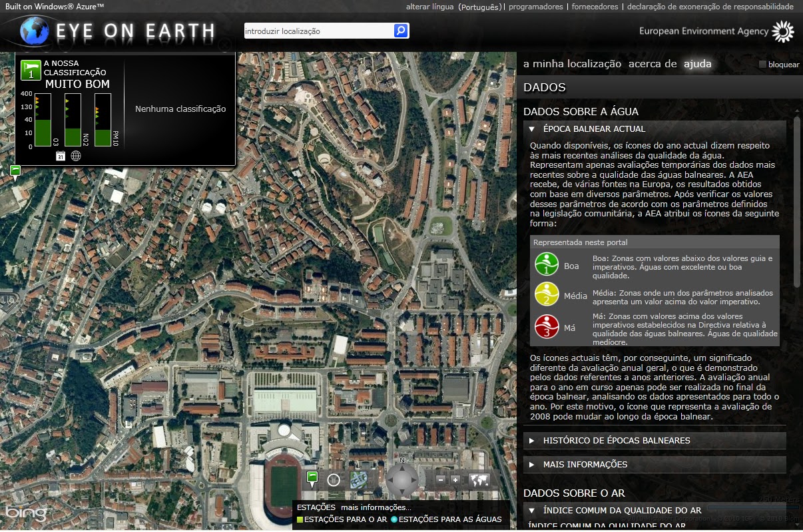Toggle ESTAÇÕES PARA O AR station layer

344,519
